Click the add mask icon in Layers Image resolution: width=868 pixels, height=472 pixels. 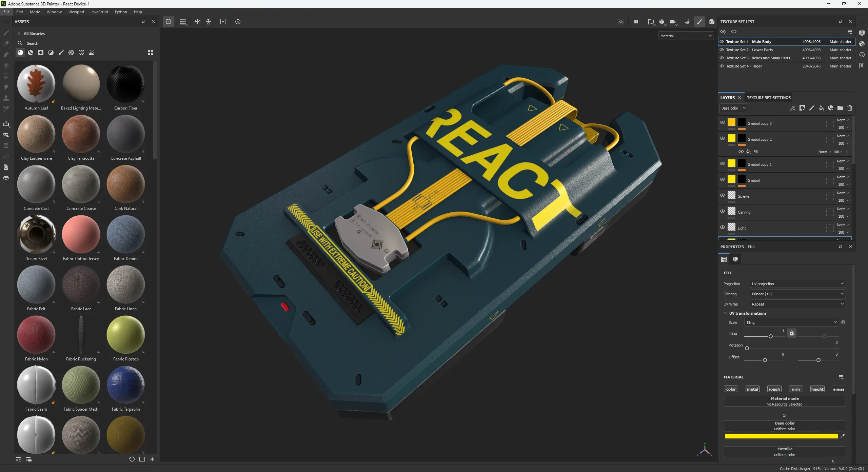point(802,108)
